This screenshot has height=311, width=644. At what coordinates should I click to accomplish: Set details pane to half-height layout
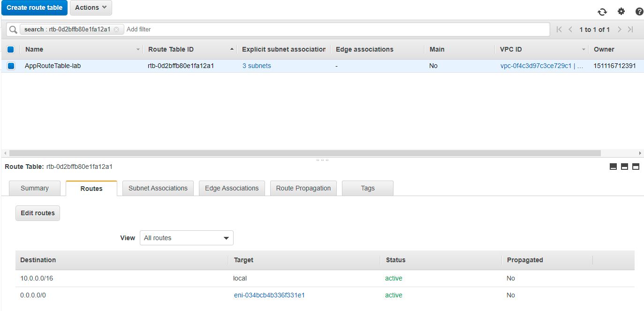(624, 167)
